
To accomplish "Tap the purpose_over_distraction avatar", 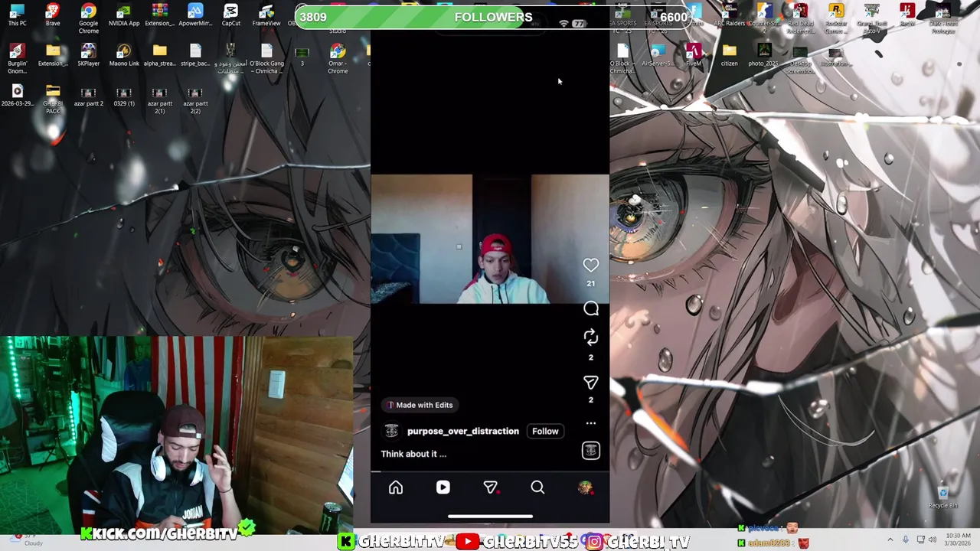I will click(391, 431).
